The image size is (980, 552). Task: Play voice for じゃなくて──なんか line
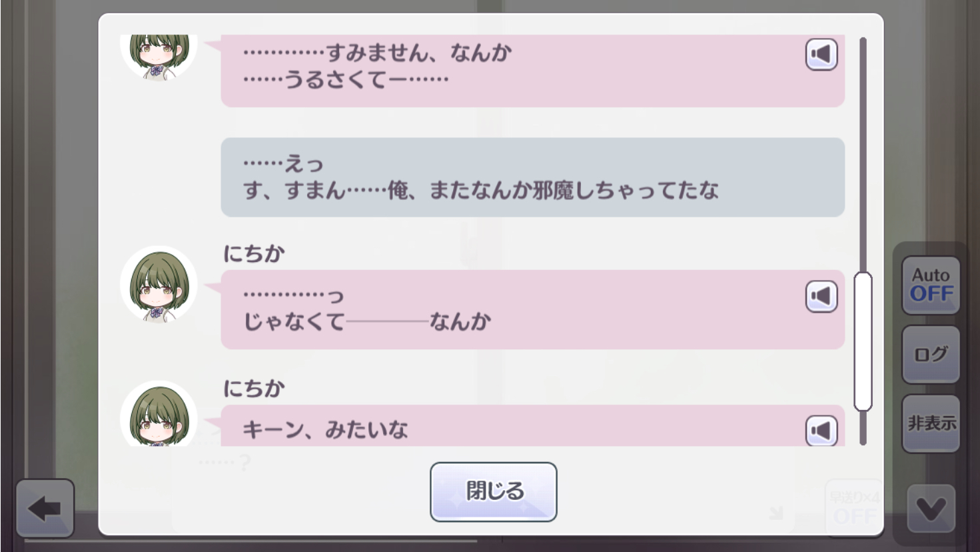coord(821,296)
